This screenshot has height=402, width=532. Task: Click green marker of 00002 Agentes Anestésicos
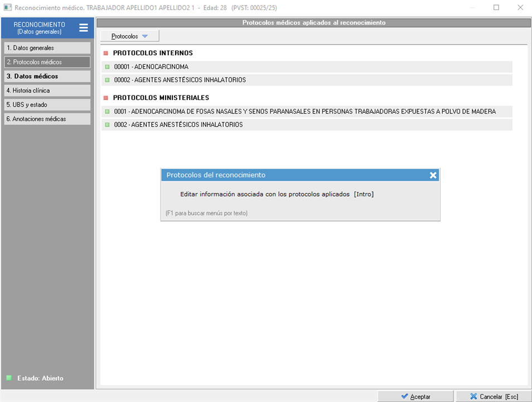(x=108, y=80)
